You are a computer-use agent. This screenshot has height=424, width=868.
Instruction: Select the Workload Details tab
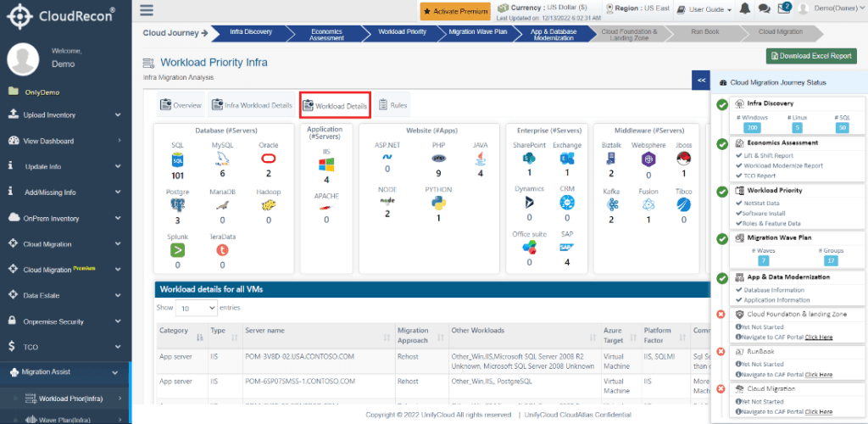[x=335, y=105]
